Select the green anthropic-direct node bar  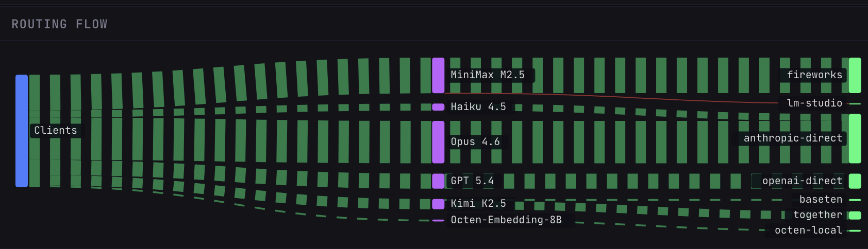coord(855,138)
